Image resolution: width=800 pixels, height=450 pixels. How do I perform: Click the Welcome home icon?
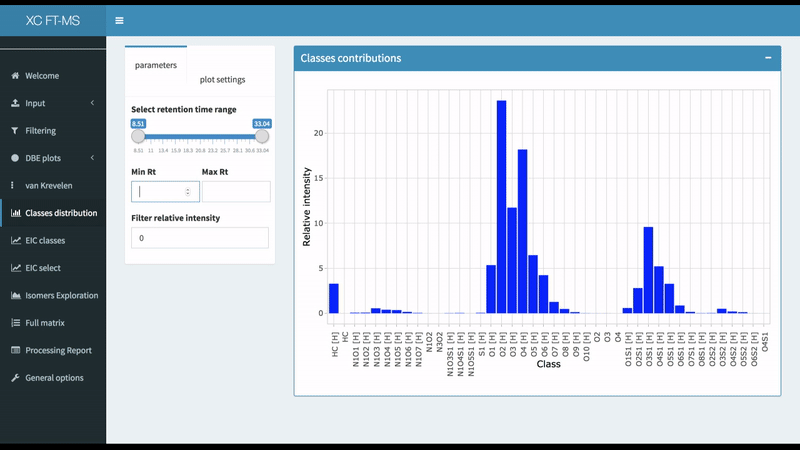15,76
